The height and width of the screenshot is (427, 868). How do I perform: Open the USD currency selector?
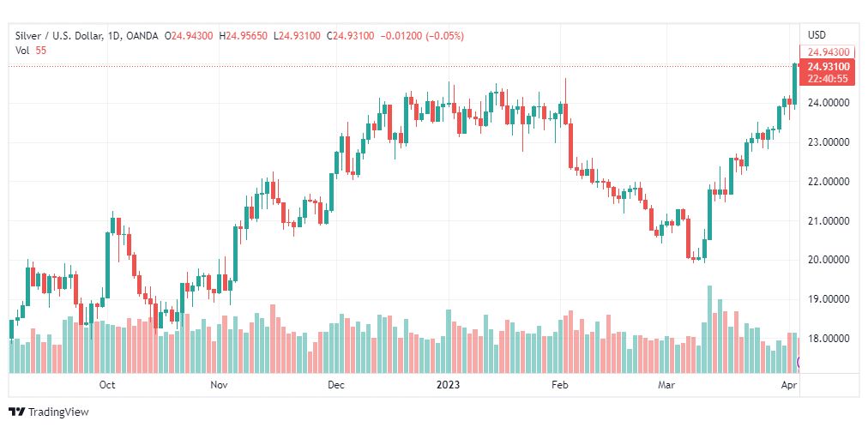(817, 35)
